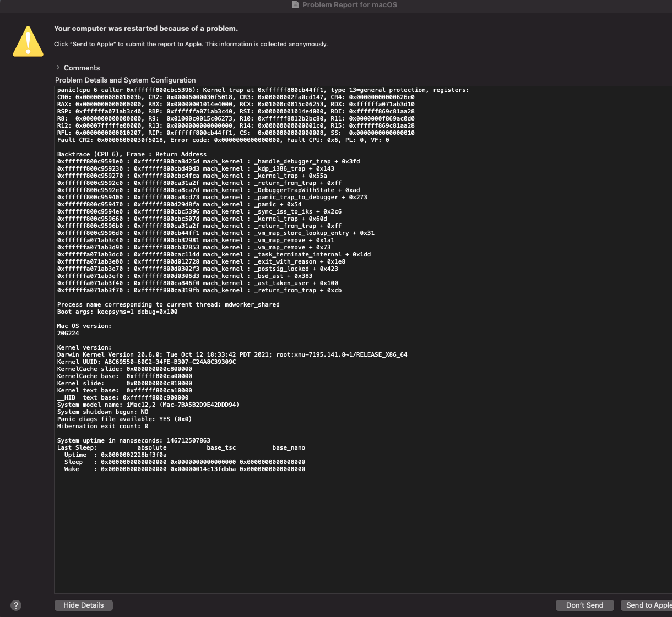Viewport: 672px width, 617px height.
Task: Click the 'Process name corresponding to current thread: mdworker_shared' line
Action: tap(169, 304)
